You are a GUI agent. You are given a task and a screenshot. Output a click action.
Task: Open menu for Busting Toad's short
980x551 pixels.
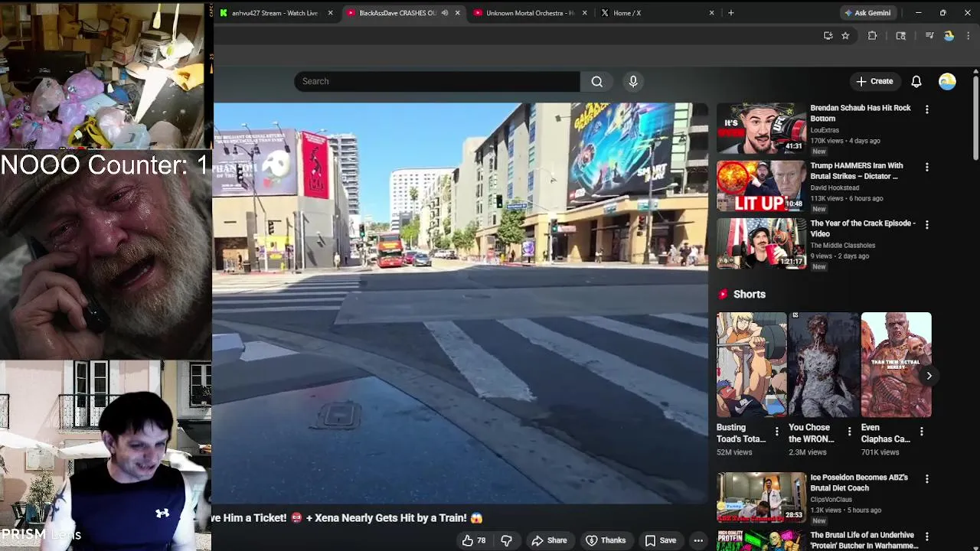[x=777, y=432]
